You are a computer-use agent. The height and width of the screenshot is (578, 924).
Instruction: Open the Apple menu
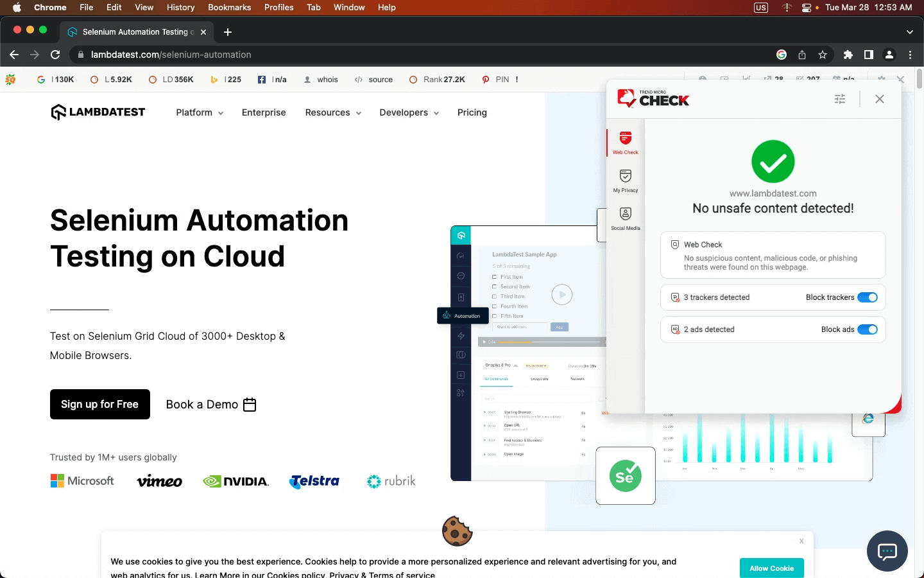point(17,7)
